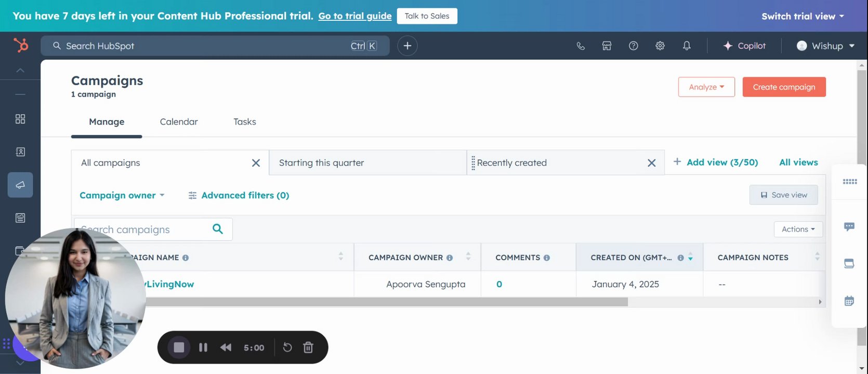
Task: Open the chat bubble icon in right panel
Action: coord(849,226)
